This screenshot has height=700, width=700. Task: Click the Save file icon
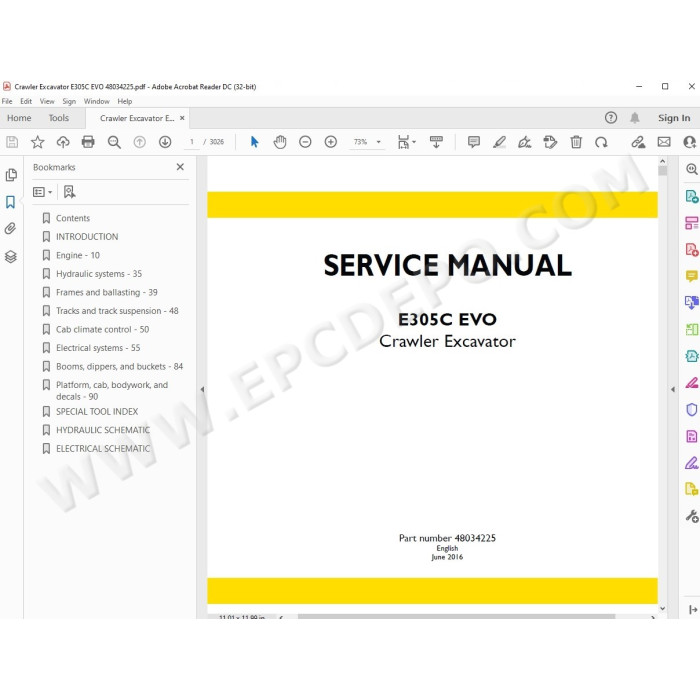(x=12, y=142)
